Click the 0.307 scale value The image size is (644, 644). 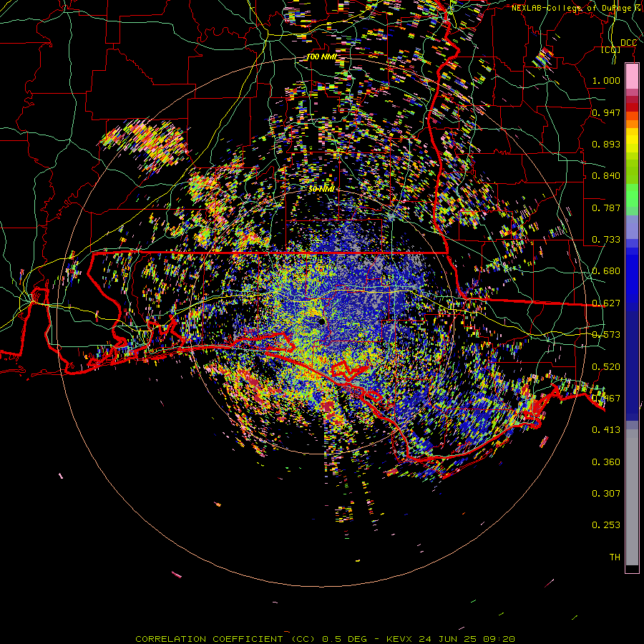(x=606, y=494)
